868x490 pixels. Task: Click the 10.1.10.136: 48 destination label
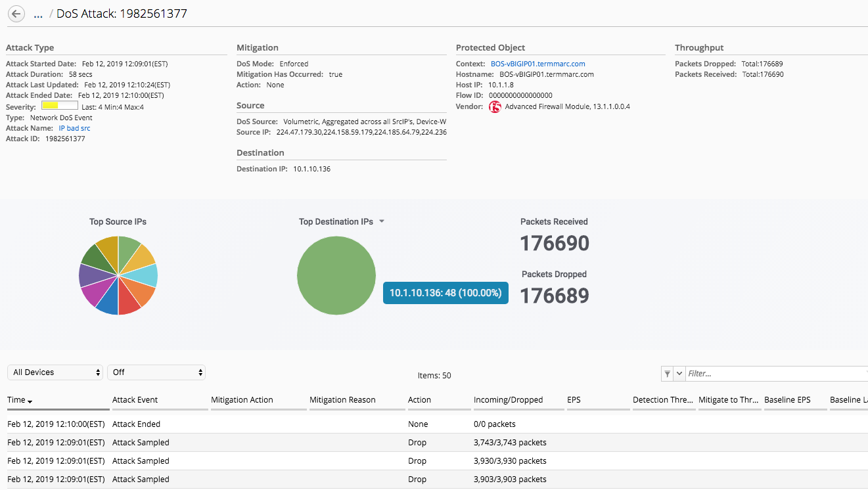click(445, 293)
